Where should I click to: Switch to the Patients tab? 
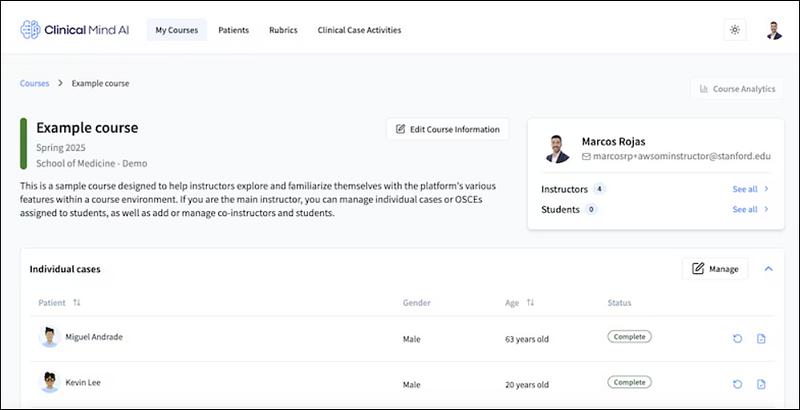233,30
